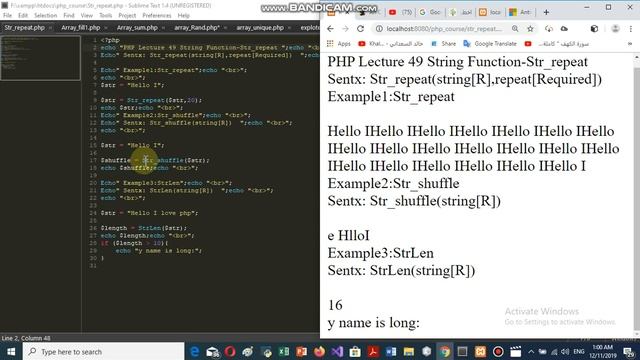The height and width of the screenshot is (360, 640).
Task: Close the Str_repeat.php tab
Action: pyautogui.click(x=50, y=28)
